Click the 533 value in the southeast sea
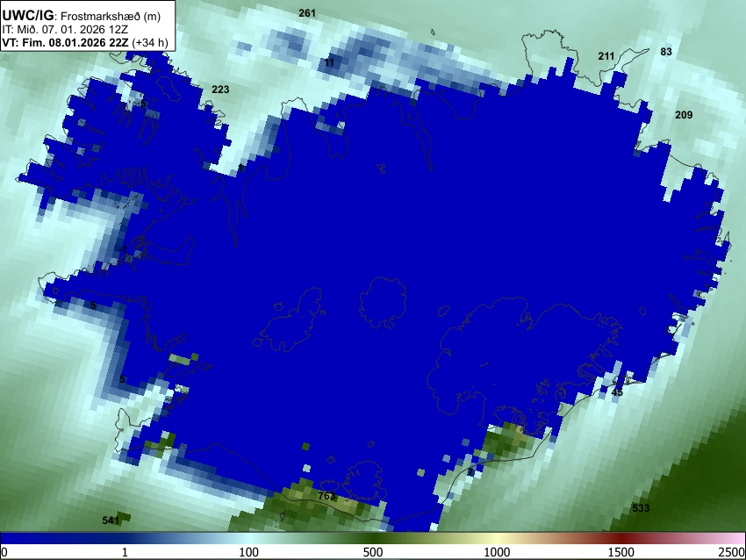 [x=641, y=508]
